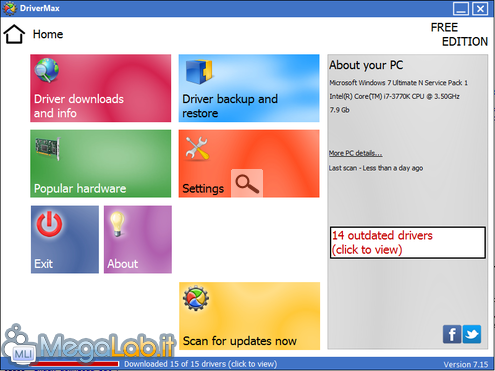Viewport: 495px width, 371px height.
Task: Open the Twitter bird icon link
Action: [x=472, y=334]
